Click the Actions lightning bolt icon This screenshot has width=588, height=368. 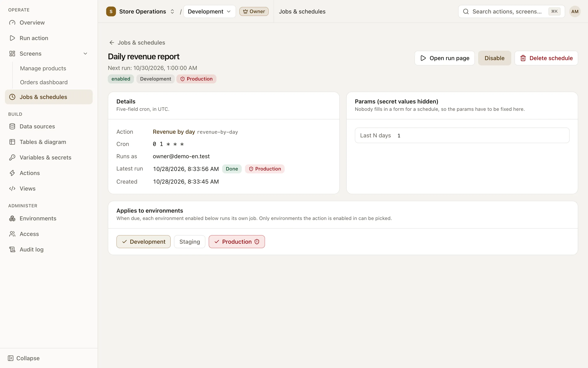coord(12,173)
